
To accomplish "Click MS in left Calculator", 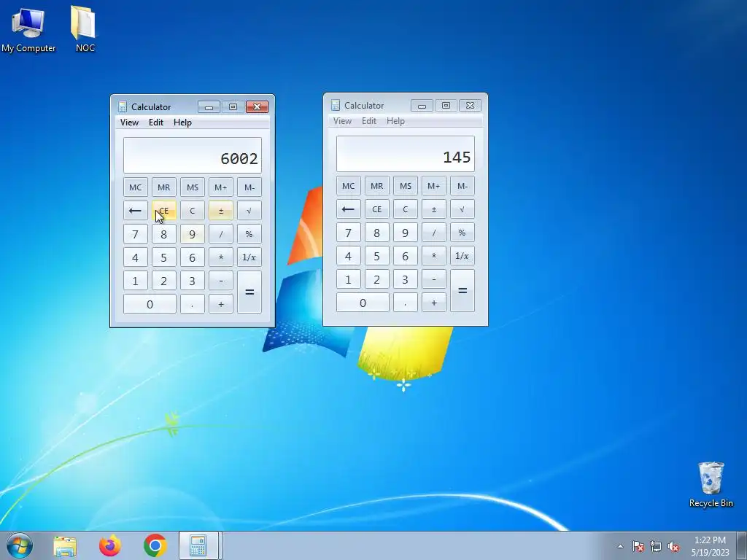I will 192,187.
